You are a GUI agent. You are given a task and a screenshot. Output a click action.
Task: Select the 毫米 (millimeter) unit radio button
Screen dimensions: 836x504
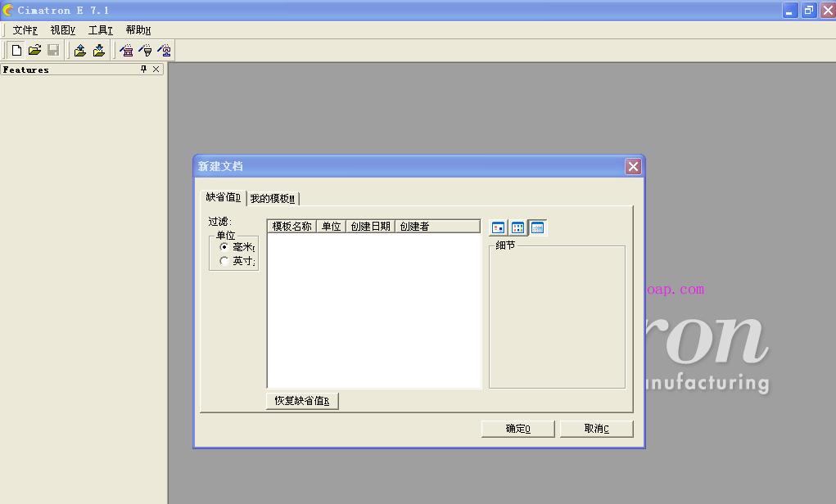coord(224,246)
